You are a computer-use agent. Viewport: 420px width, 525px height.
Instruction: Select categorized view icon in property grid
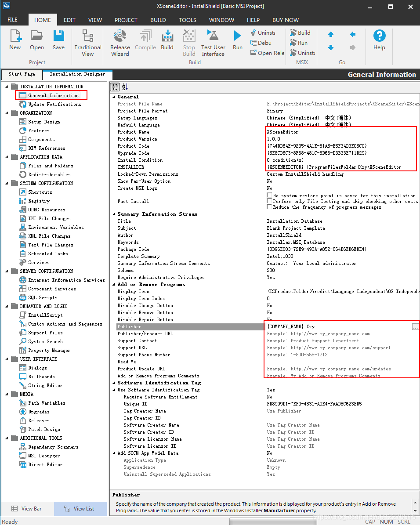(x=115, y=87)
